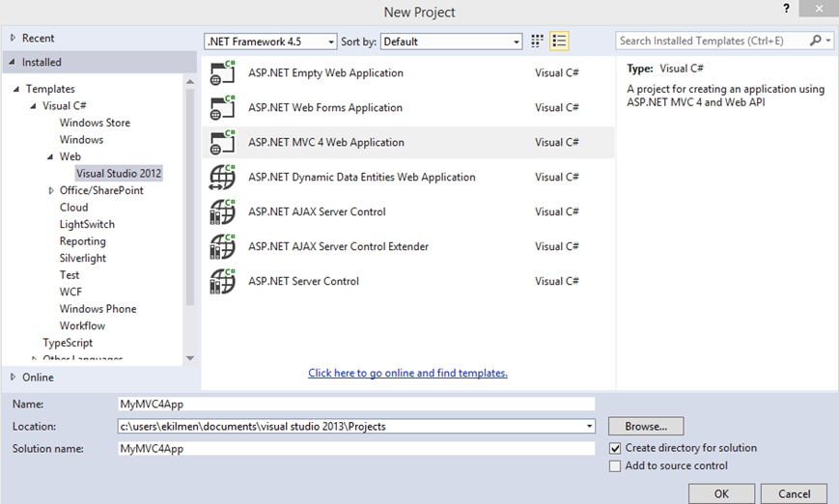Click the ASP.NET Server Control icon
The height and width of the screenshot is (504, 839).
tap(222, 281)
